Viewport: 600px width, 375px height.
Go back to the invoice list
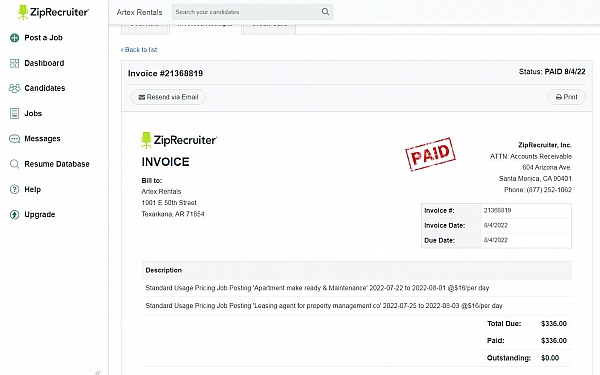[x=139, y=50]
